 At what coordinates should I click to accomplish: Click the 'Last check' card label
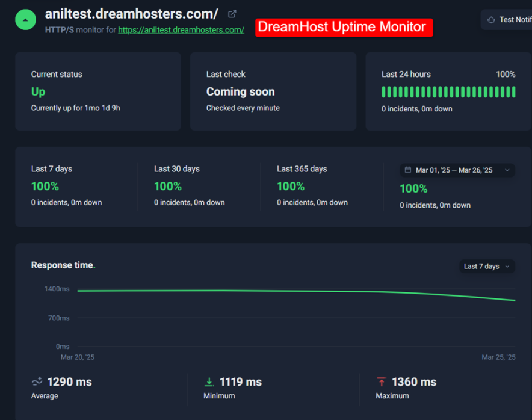click(x=226, y=74)
